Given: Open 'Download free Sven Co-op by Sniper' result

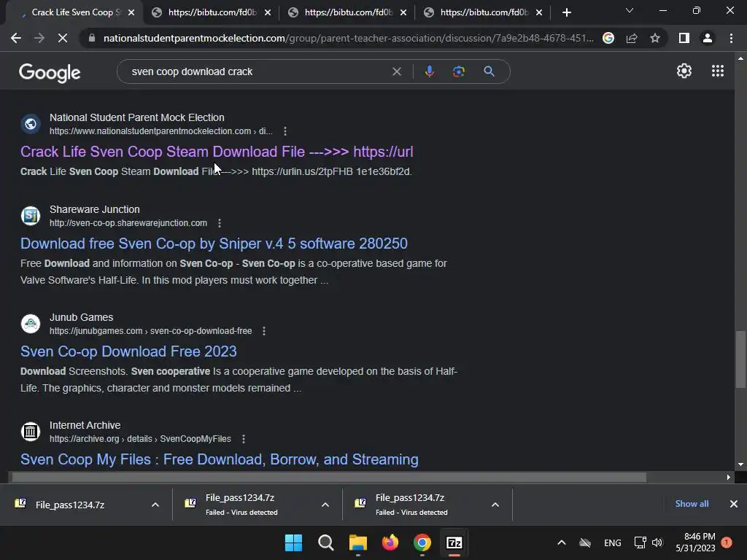Looking at the screenshot, I should [x=214, y=244].
